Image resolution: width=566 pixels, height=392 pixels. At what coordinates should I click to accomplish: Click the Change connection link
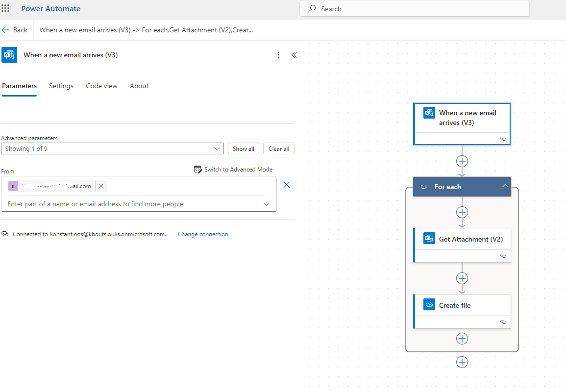click(x=203, y=234)
